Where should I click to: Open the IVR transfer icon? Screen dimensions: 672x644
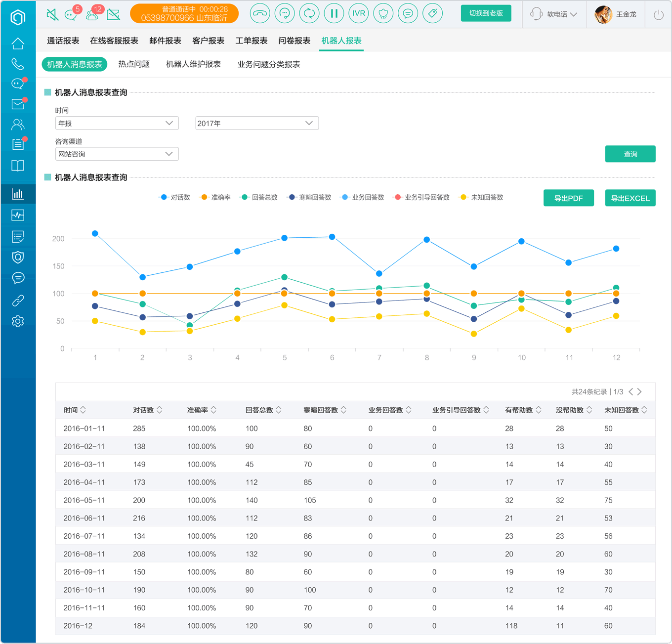(x=359, y=13)
